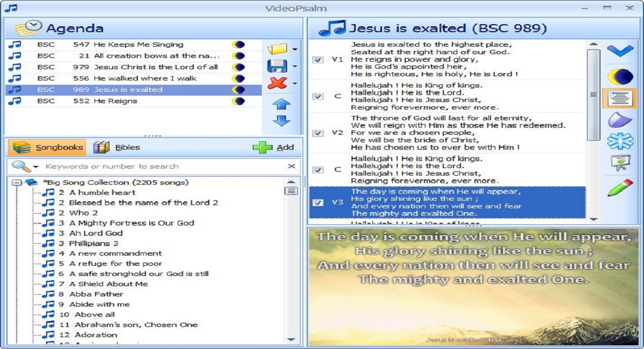
Task: Select the song 'Above all'
Action: [94, 315]
